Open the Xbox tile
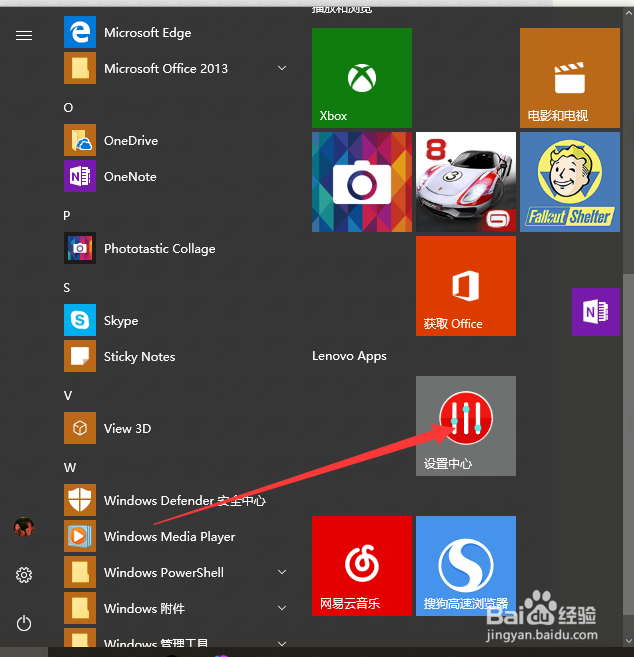 click(x=362, y=78)
